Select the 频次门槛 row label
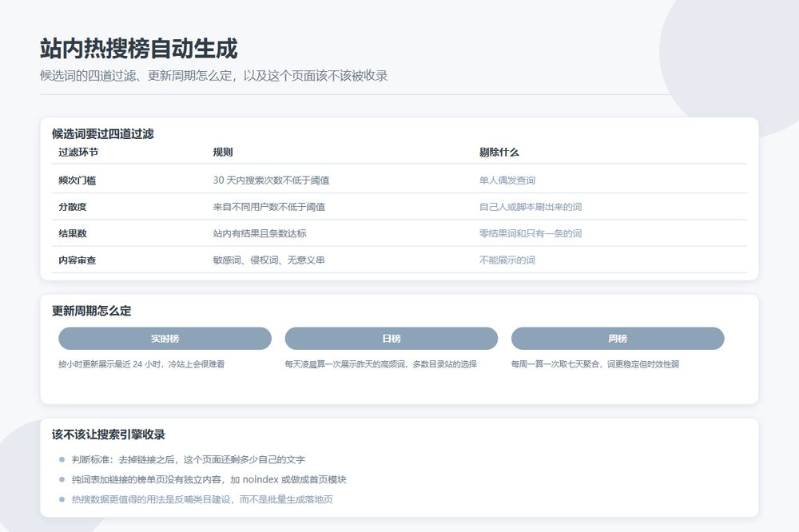The image size is (799, 532). 77,181
